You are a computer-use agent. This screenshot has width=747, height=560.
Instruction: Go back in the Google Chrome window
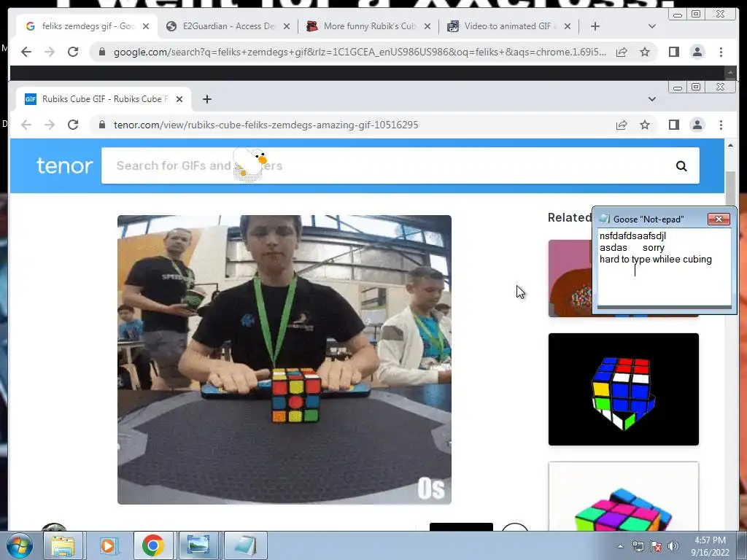[26, 52]
